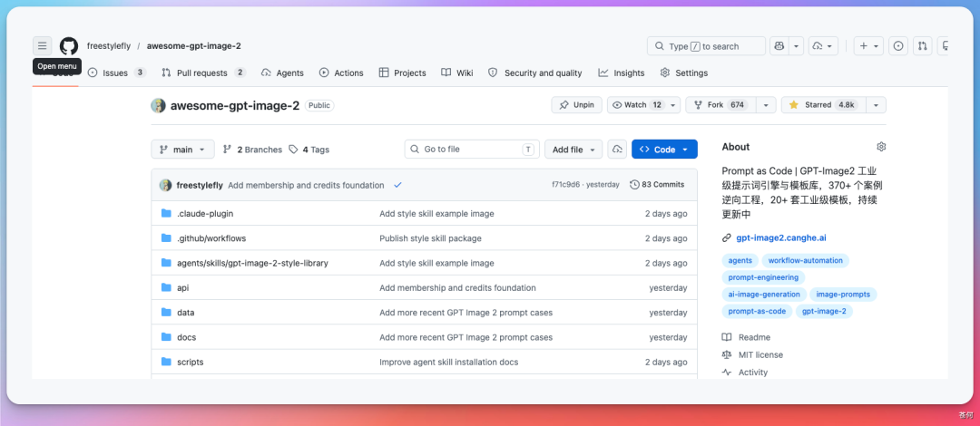Viewport: 980px width, 426px height.
Task: Open the Projects tab
Action: tap(403, 73)
